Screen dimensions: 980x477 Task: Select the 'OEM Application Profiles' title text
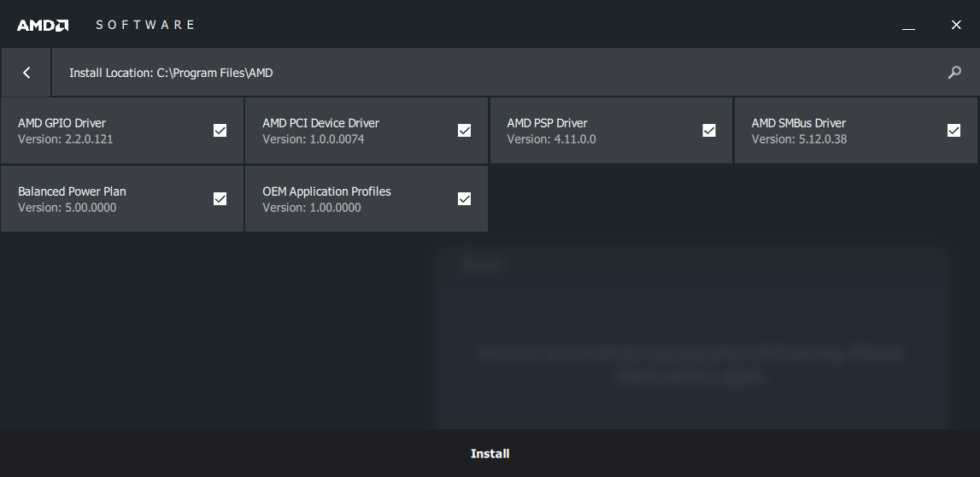point(326,192)
